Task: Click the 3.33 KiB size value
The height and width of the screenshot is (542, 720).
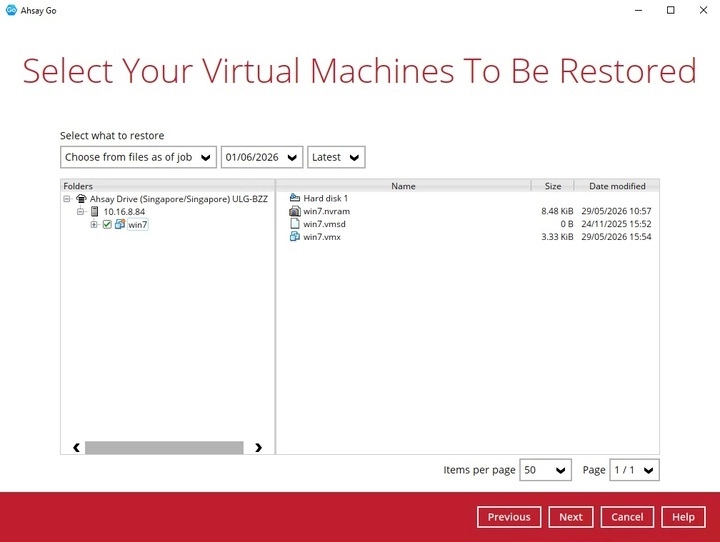Action: click(x=557, y=237)
